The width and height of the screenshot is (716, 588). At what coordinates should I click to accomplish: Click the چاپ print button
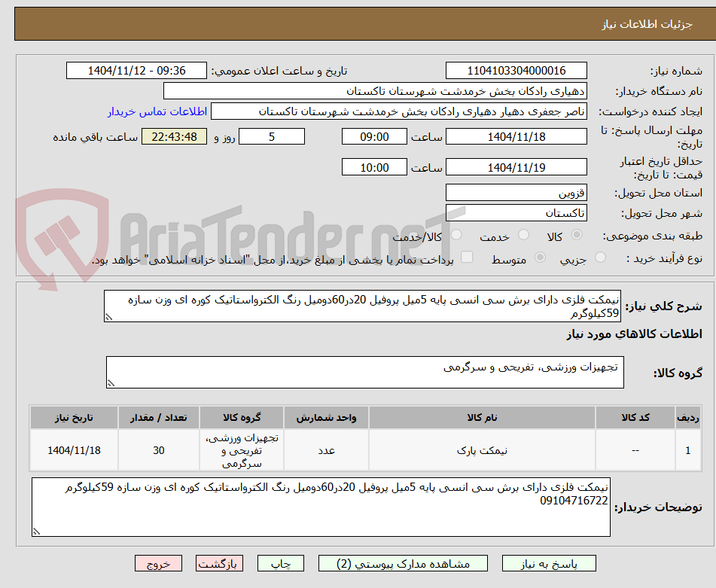click(280, 563)
